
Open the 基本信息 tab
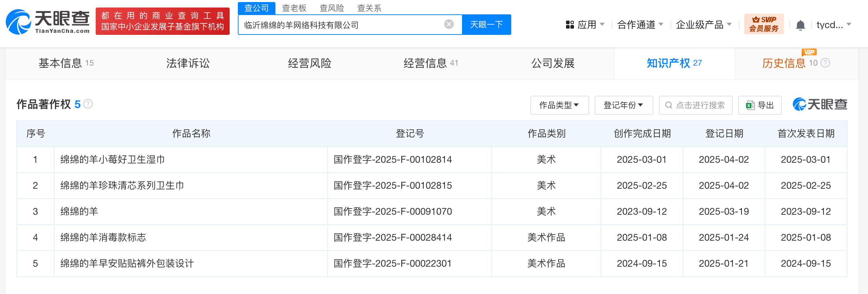point(66,63)
